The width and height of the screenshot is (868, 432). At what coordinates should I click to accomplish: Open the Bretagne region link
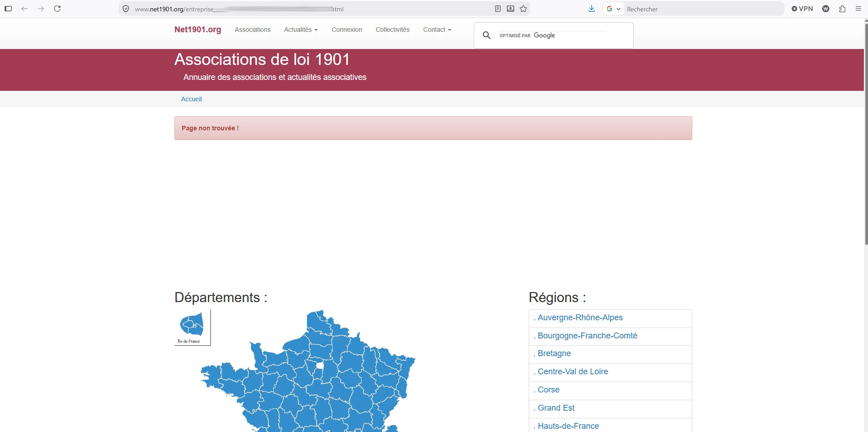tap(554, 353)
